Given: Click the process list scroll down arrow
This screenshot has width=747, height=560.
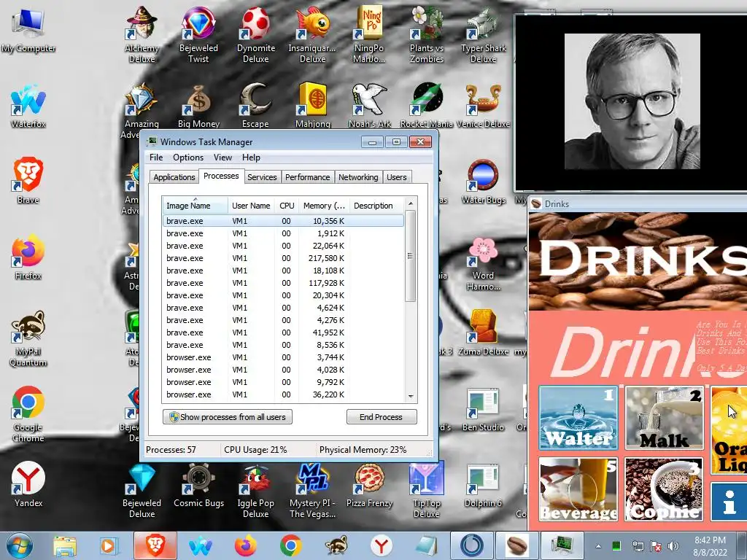Looking at the screenshot, I should (410, 397).
